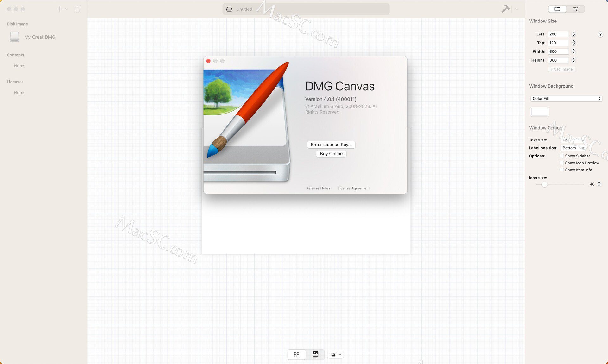Screen dimensions: 608x364
Task: Toggle Show Item Info option
Action: [561, 170]
